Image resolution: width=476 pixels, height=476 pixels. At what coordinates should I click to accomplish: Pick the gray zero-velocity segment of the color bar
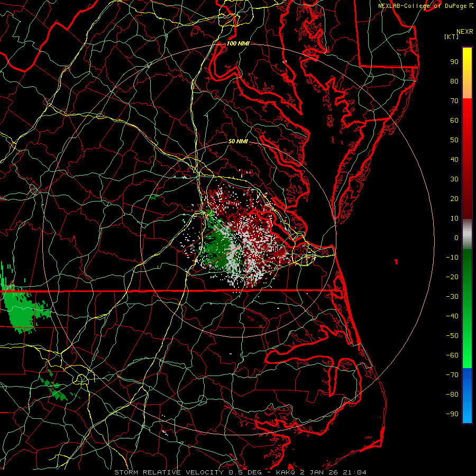[x=467, y=234]
